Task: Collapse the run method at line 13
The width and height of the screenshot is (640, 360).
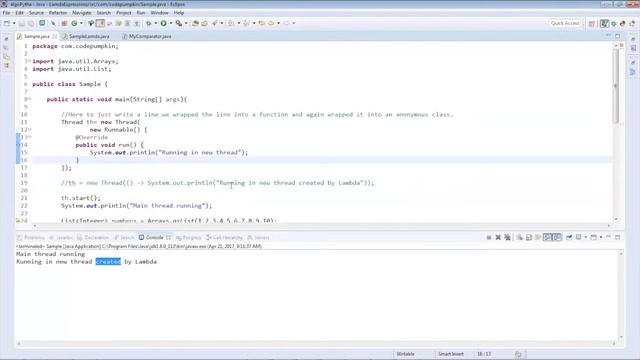Action: tap(29, 137)
